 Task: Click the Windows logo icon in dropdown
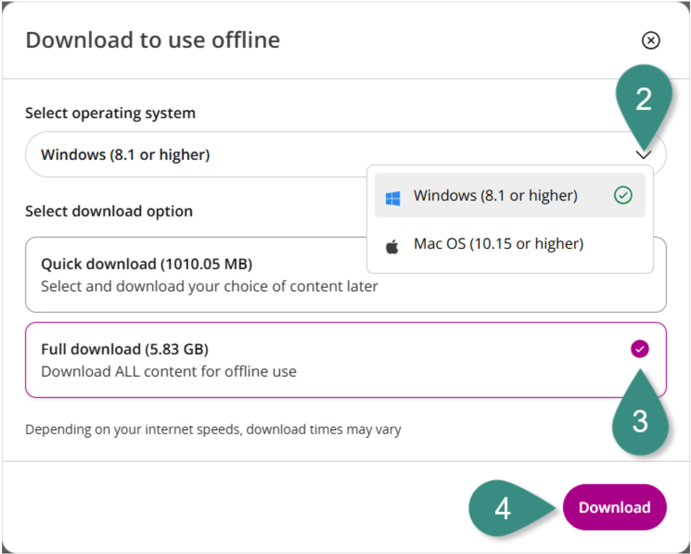click(394, 196)
